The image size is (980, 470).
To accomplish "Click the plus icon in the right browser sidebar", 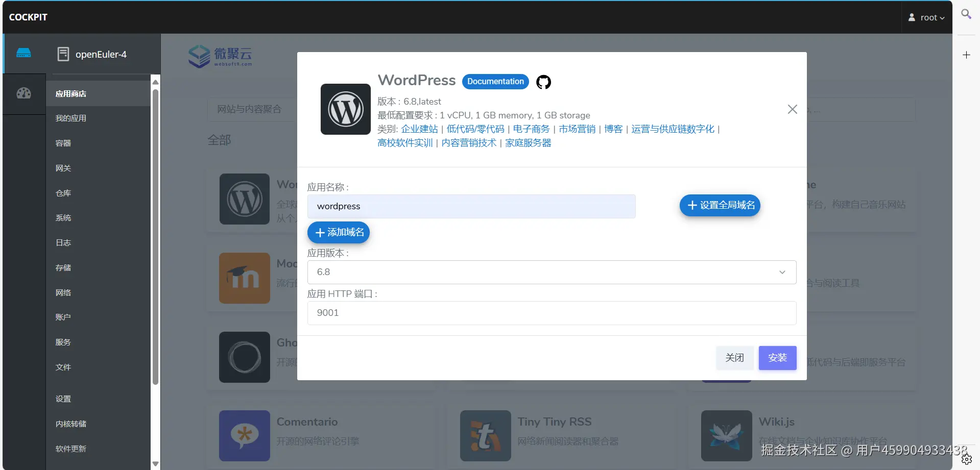I will (x=966, y=55).
